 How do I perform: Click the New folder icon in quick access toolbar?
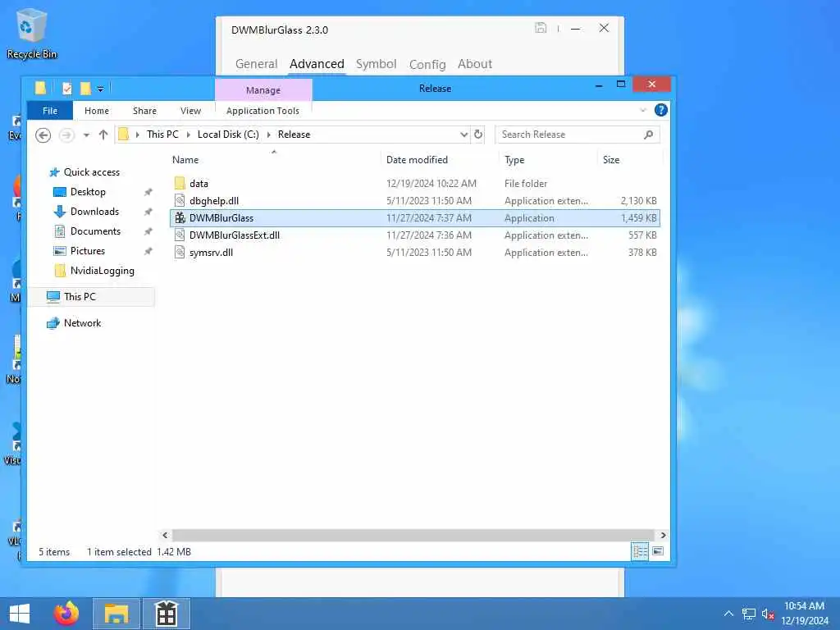(x=85, y=88)
